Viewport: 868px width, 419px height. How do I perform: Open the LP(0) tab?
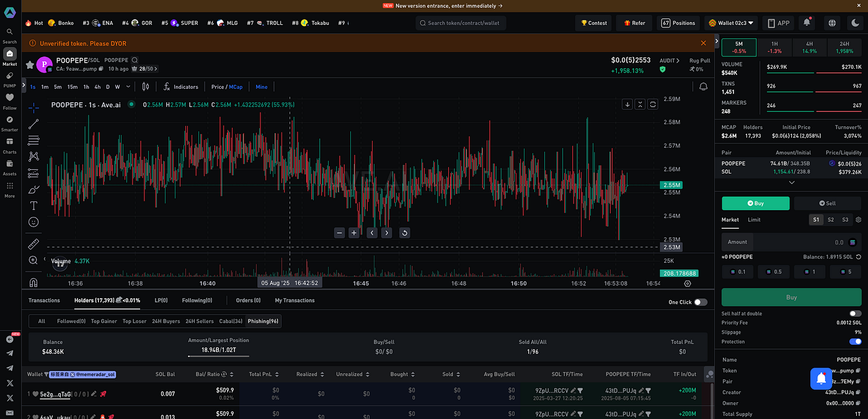161,301
